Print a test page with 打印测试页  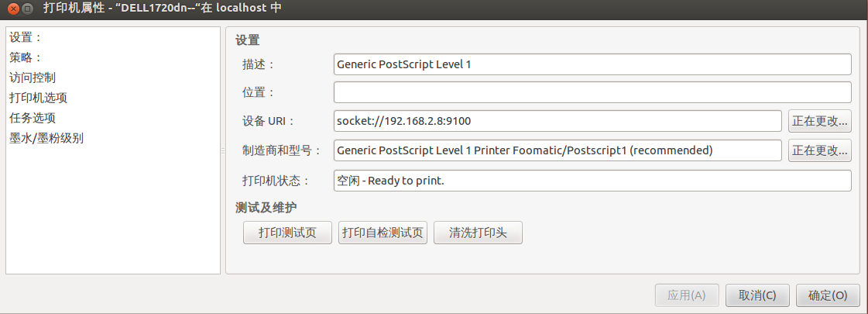(x=287, y=233)
